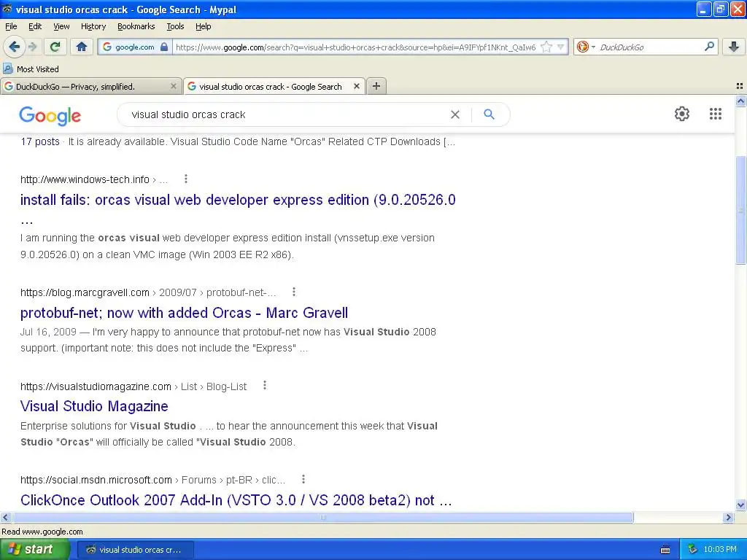Click the keyboard tray icon
This screenshot has height=560, width=747.
(665, 550)
